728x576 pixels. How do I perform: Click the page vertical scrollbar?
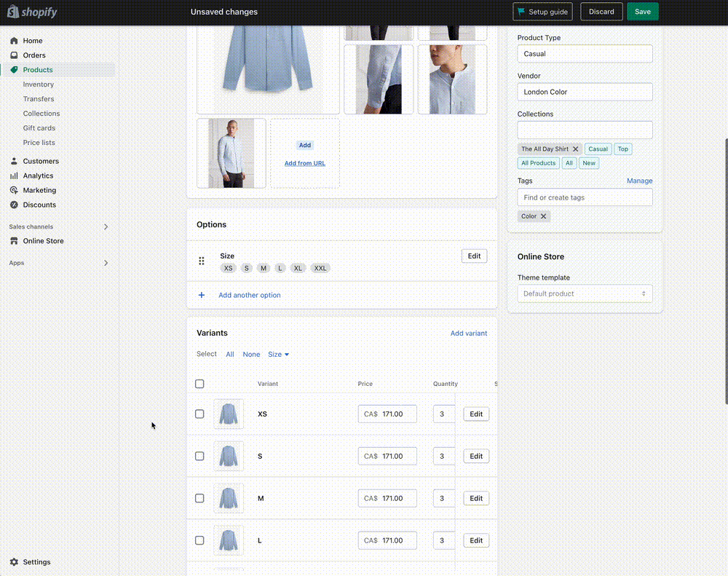726,271
